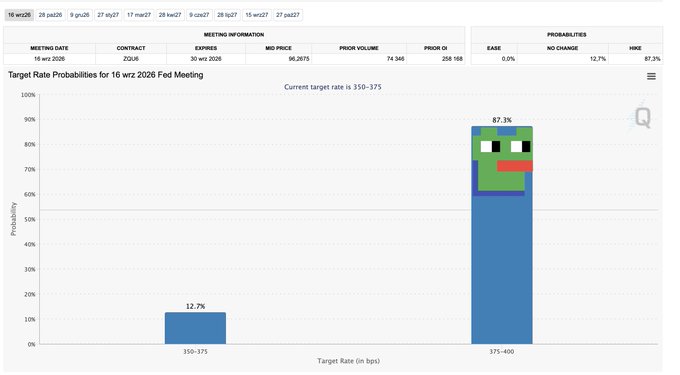Viewport: 680px width, 375px height.
Task: Click the ZQU6 contract cell
Action: click(131, 59)
